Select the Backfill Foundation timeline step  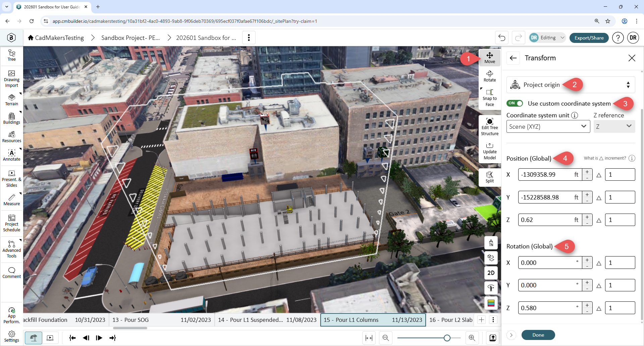point(65,320)
